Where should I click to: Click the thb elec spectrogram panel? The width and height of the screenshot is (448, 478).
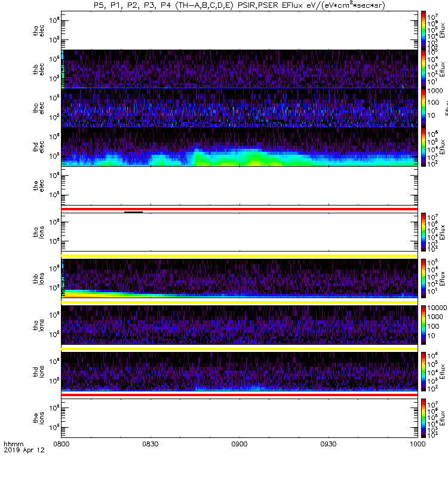pos(240,69)
